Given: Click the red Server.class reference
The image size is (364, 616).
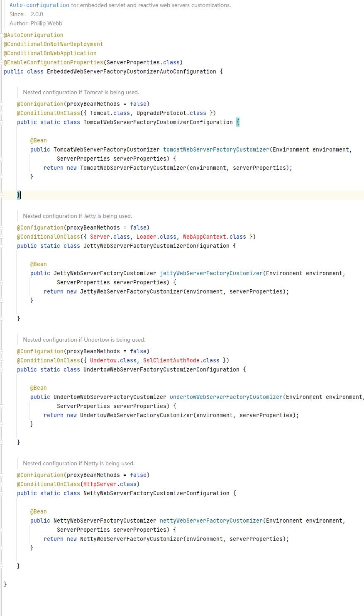Looking at the screenshot, I should [110, 237].
